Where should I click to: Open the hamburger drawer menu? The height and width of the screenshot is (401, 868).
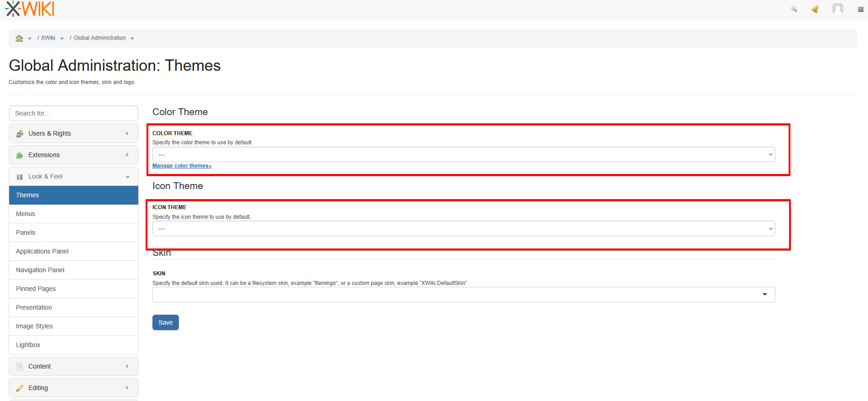click(x=861, y=9)
